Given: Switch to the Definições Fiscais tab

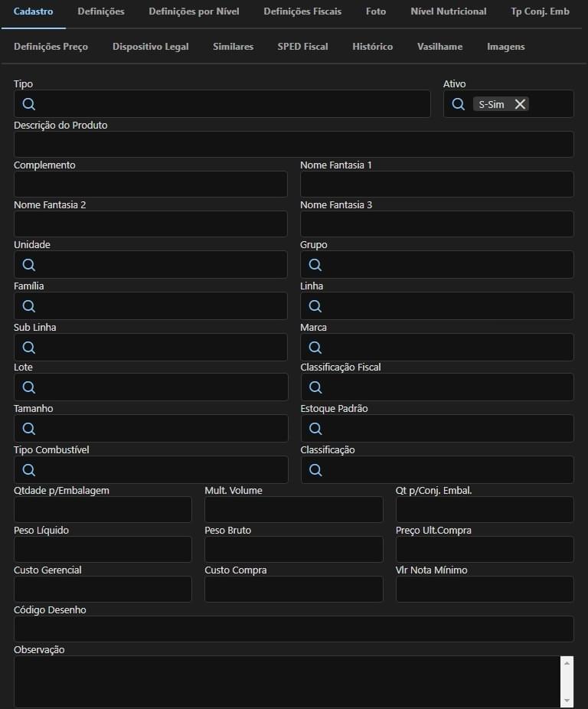Looking at the screenshot, I should [302, 11].
